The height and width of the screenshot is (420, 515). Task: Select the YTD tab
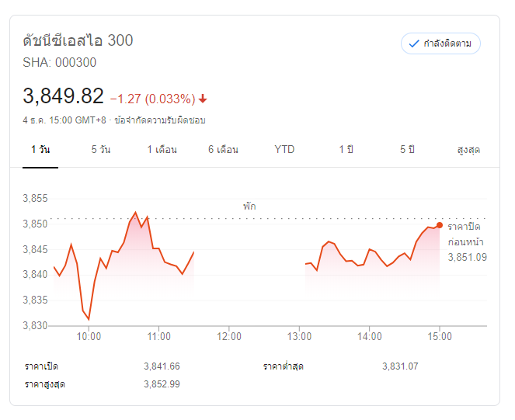click(x=285, y=149)
